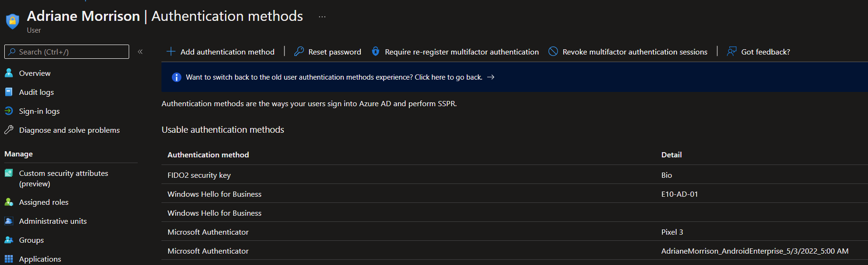The image size is (868, 265).
Task: Focus the Search (Ctrl+/) field
Action: (66, 52)
